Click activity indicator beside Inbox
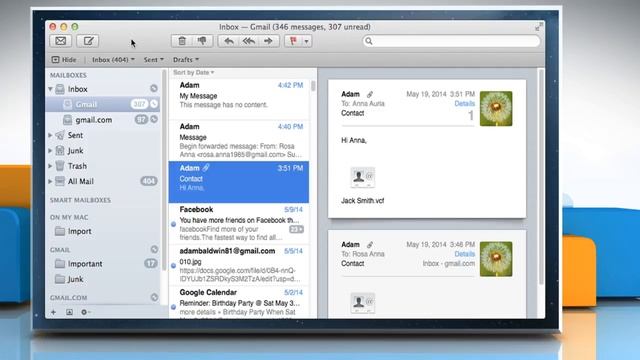 [x=154, y=89]
